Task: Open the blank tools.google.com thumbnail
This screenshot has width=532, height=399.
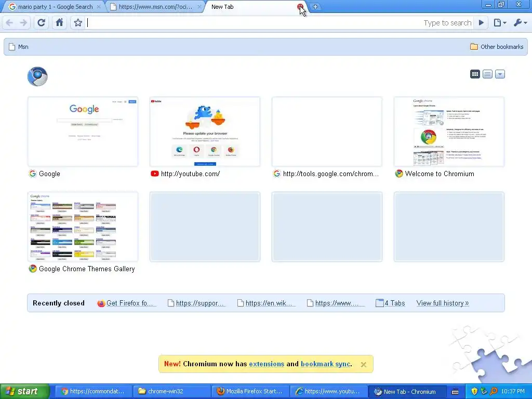Action: coord(327,131)
